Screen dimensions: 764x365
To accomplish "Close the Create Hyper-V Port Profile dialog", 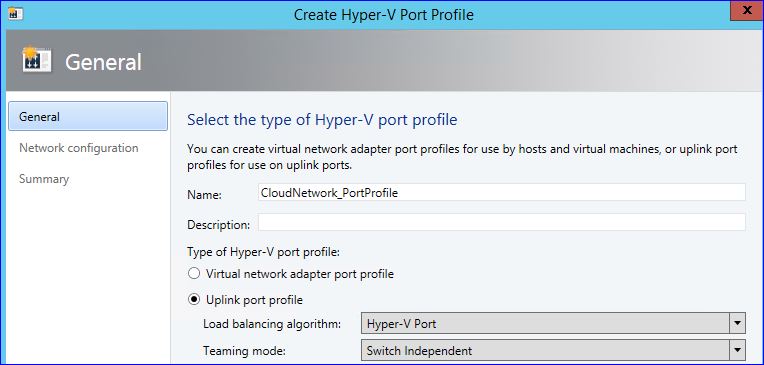I will (746, 11).
